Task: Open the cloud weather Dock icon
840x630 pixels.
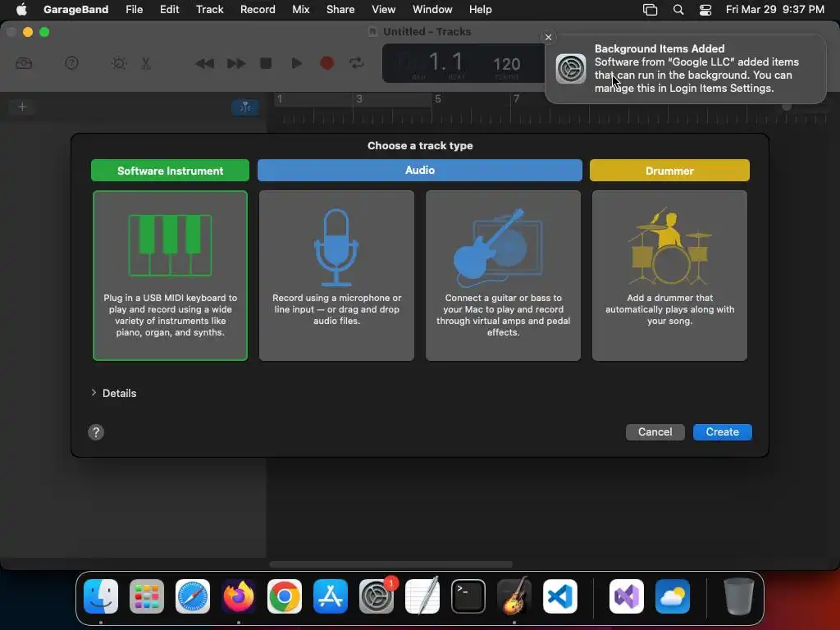Action: 673,596
